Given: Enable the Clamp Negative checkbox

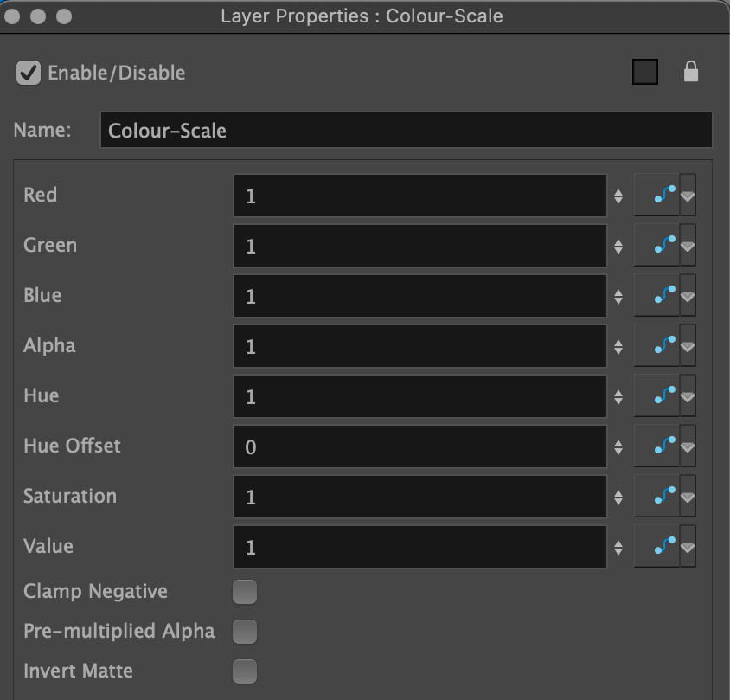Looking at the screenshot, I should pyautogui.click(x=246, y=593).
